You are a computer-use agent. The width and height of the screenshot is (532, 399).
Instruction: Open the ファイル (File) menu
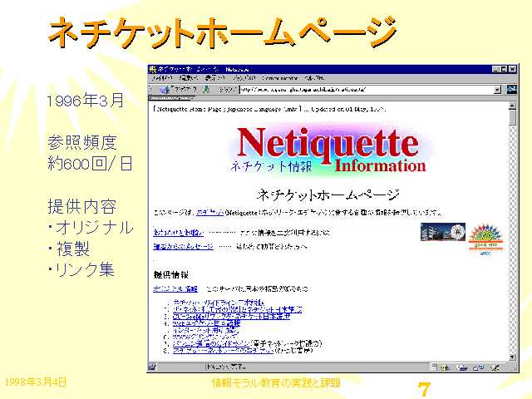pos(162,78)
